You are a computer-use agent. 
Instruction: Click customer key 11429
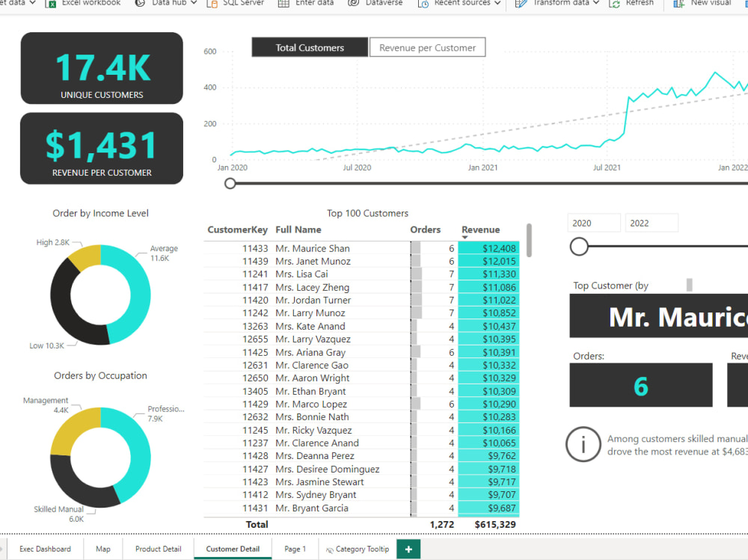[255, 404]
